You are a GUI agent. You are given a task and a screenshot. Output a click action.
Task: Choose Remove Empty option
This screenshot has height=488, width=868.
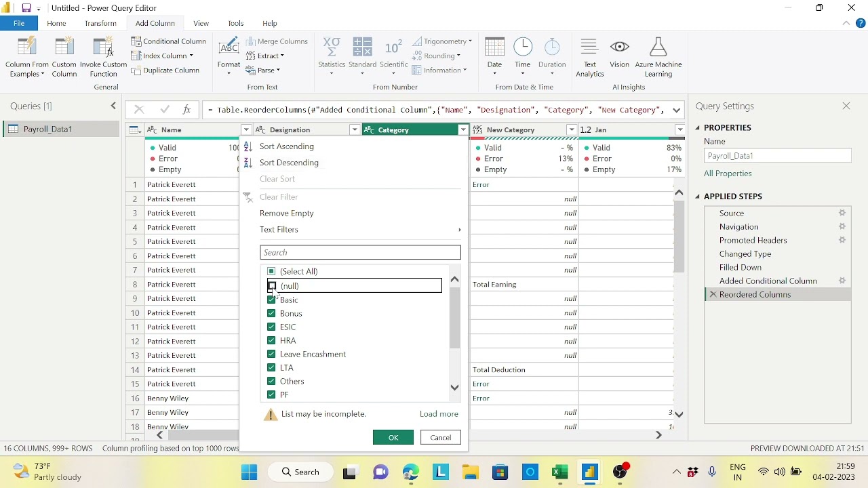[x=286, y=213]
